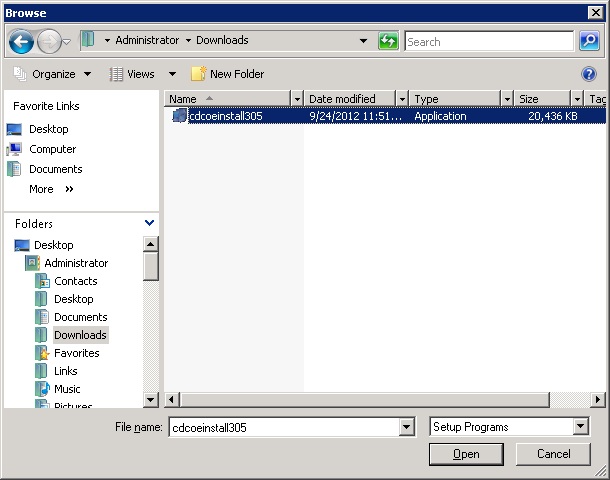The image size is (610, 480).
Task: Click the 9/24/2012 11:51 date cell
Action: (356, 116)
